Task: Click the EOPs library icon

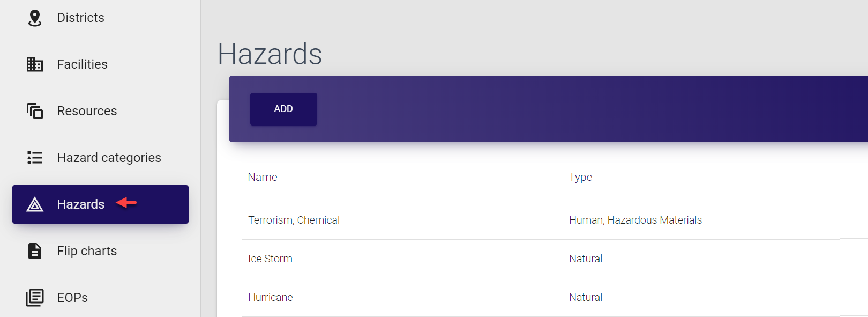Action: (x=35, y=297)
